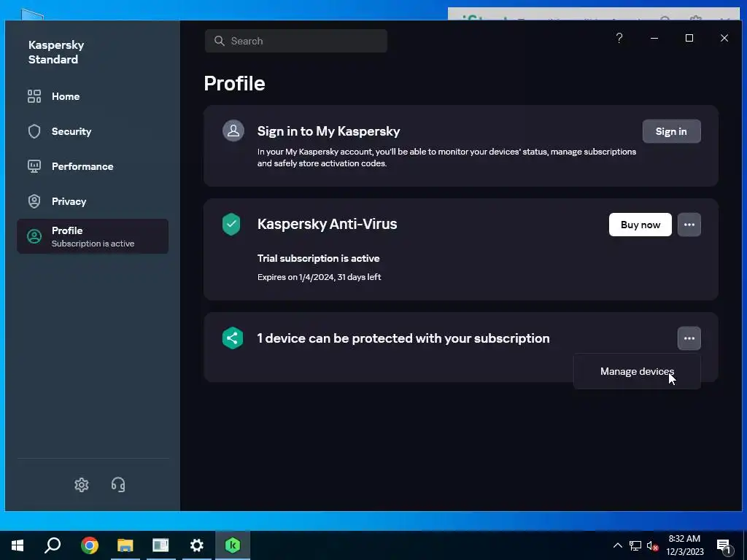Image resolution: width=747 pixels, height=560 pixels.
Task: Click the Kaspersky Standard title
Action: (x=56, y=52)
